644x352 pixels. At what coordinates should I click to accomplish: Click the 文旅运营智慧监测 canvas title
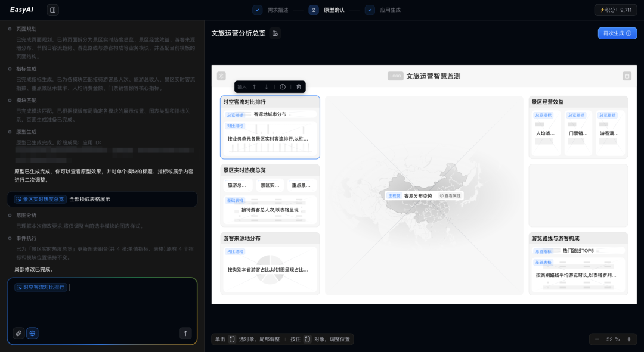[x=434, y=76]
